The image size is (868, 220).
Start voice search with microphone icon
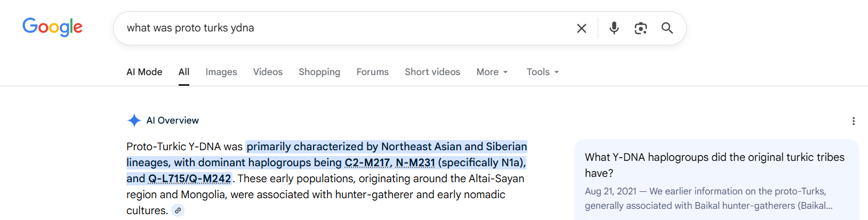[x=614, y=28]
